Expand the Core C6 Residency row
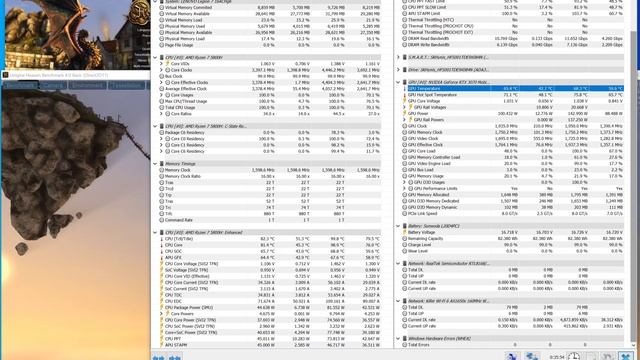 pos(161,151)
